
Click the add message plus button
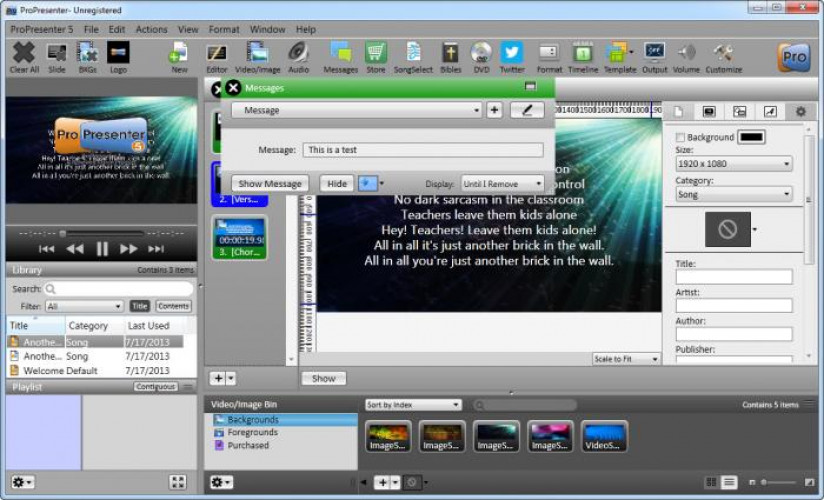tap(494, 110)
